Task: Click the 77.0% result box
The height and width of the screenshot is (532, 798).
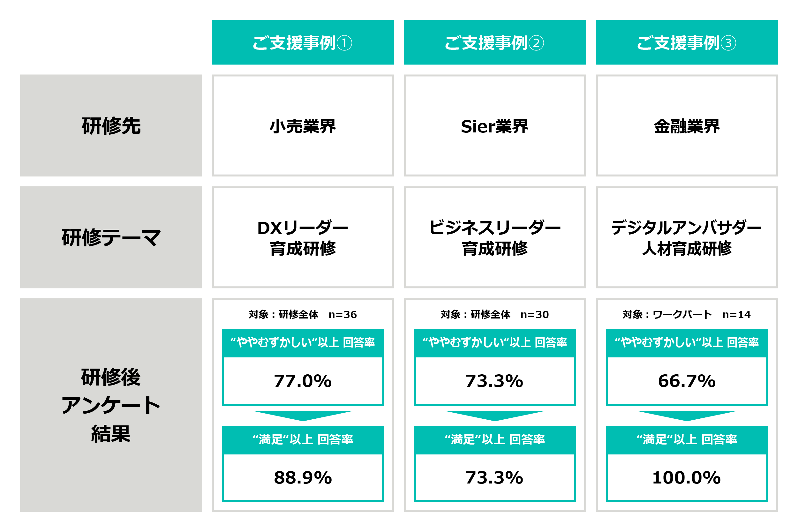Action: (303, 381)
